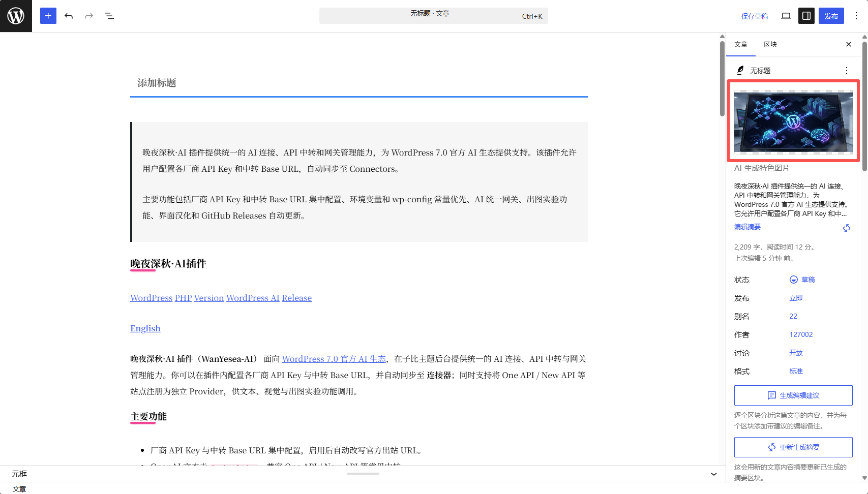Open the 编辑摘要 link
Viewport: 868px width, 494px height.
[747, 227]
